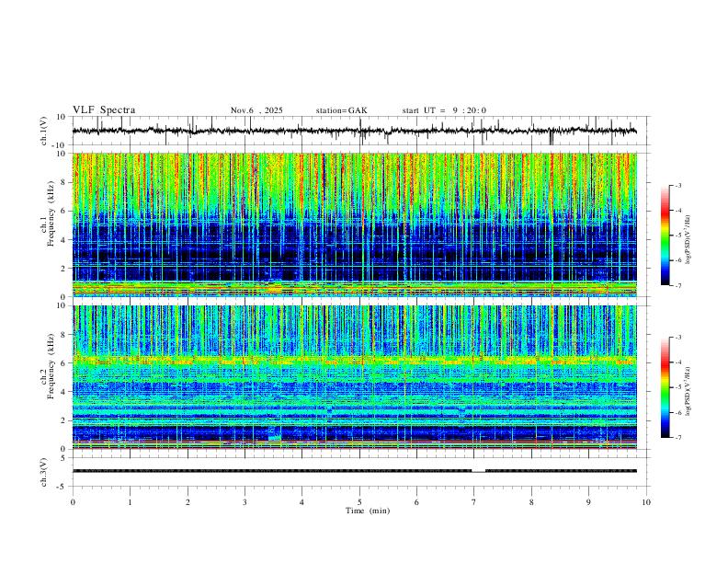Click the "7" label on the time axis
Screen dimensions: 728x563
coord(474,502)
